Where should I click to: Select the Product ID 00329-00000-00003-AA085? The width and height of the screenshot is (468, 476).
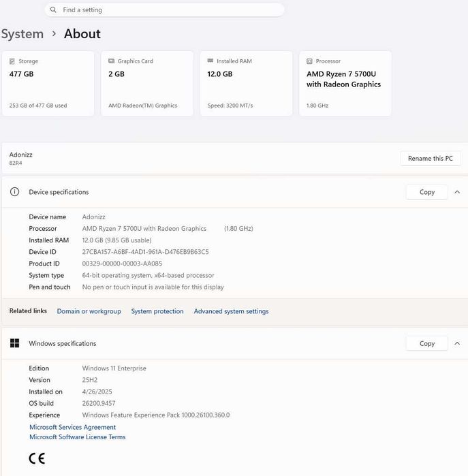tap(122, 264)
